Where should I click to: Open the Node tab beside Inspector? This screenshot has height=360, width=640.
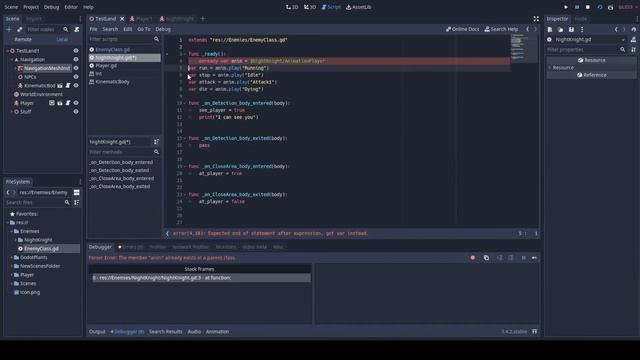coord(581,19)
